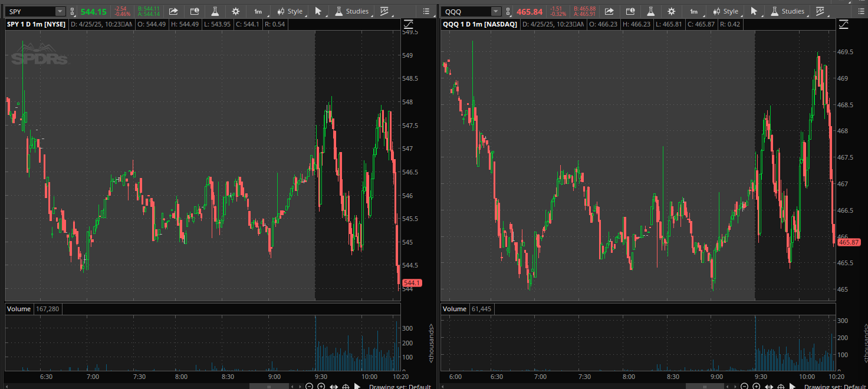Open the Style menu on QQQ chart
Screen dimensions: 868x389
pyautogui.click(x=726, y=11)
